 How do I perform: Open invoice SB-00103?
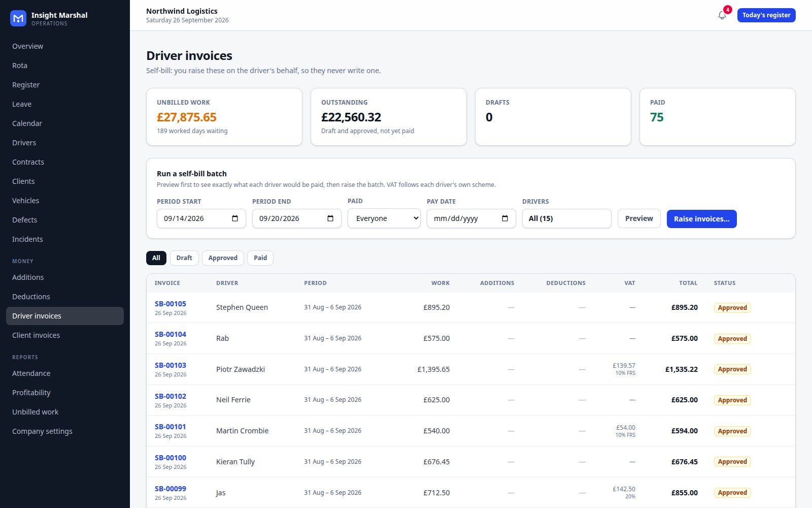(171, 365)
